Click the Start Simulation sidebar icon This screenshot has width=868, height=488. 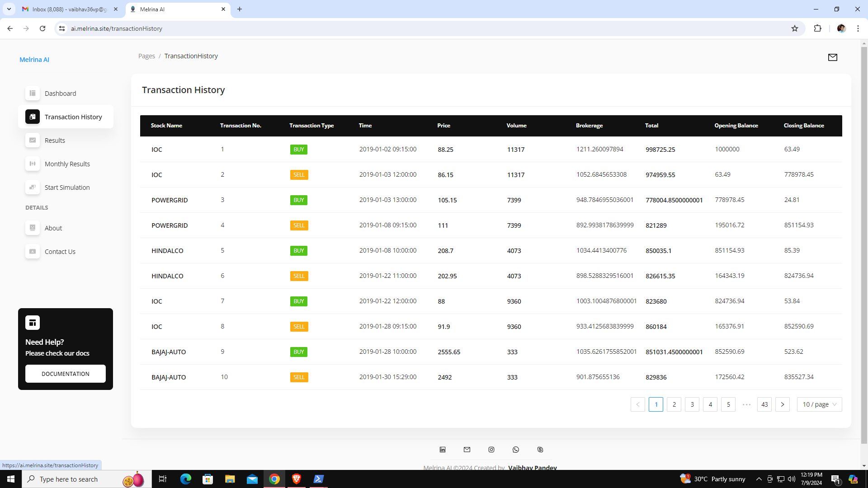[x=33, y=187]
